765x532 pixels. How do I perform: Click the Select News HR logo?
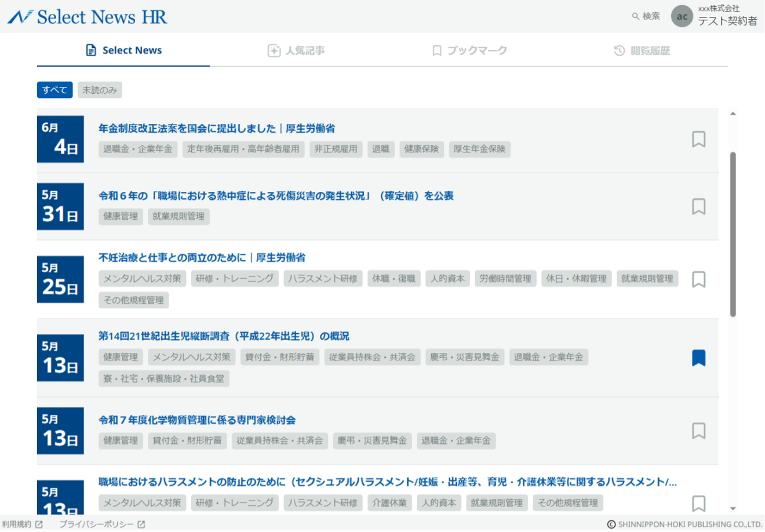87,17
